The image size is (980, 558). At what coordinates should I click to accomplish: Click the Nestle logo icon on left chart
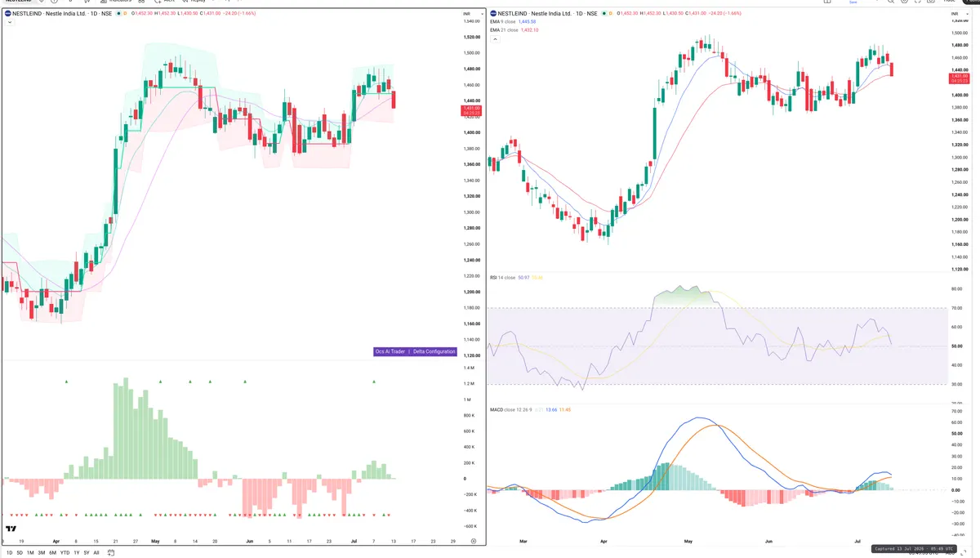pos(7,13)
